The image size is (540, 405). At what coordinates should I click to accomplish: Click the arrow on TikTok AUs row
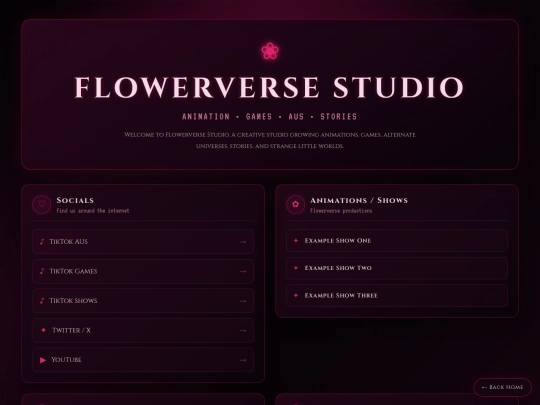[x=243, y=242]
